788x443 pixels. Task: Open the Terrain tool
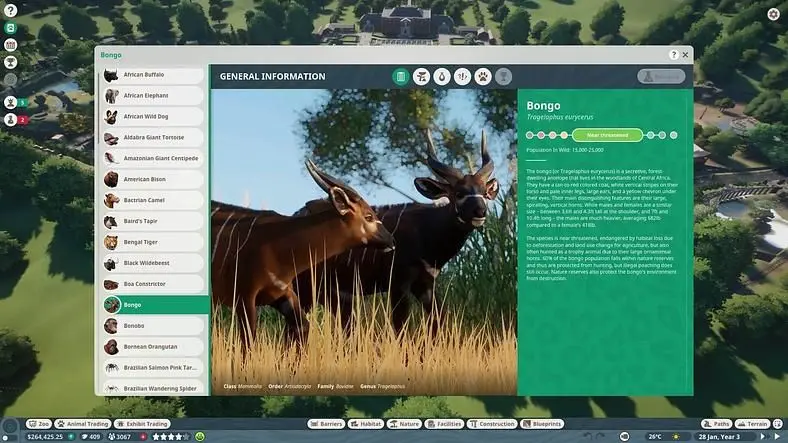(x=752, y=424)
